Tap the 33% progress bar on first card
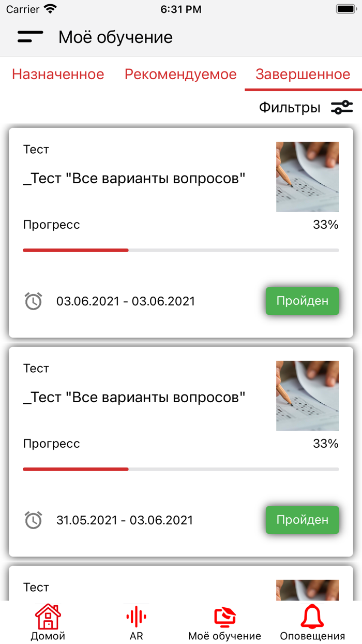This screenshot has height=644, width=362. [181, 250]
